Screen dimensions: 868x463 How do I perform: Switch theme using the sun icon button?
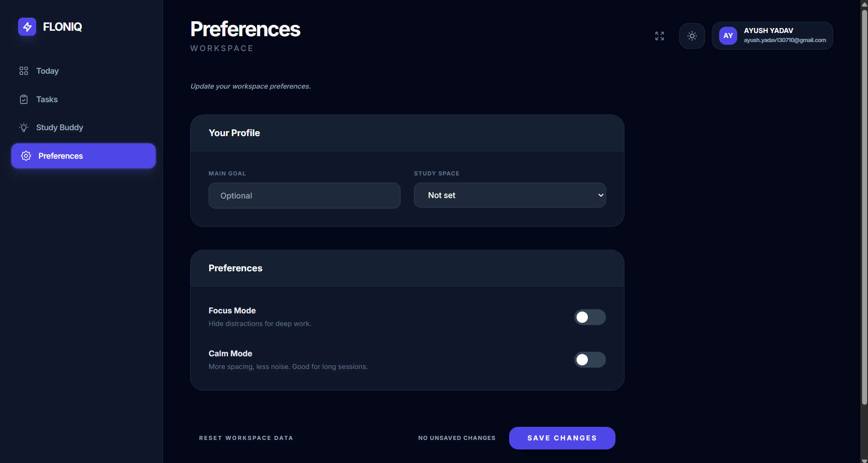coord(692,36)
